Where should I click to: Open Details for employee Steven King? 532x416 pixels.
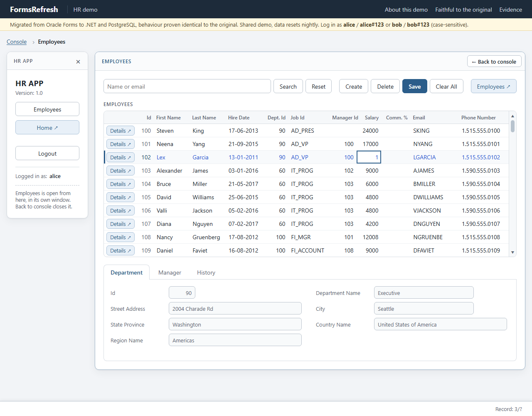[121, 131]
